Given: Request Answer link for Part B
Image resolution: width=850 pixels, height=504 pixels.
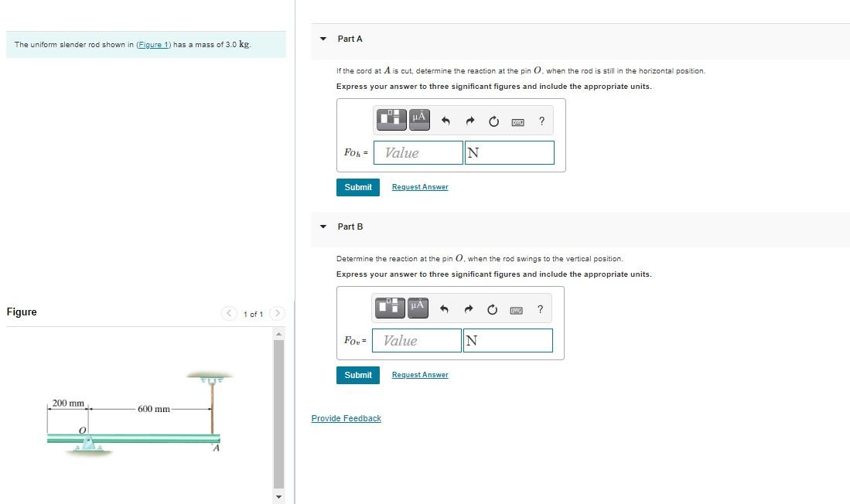Looking at the screenshot, I should pyautogui.click(x=420, y=375).
